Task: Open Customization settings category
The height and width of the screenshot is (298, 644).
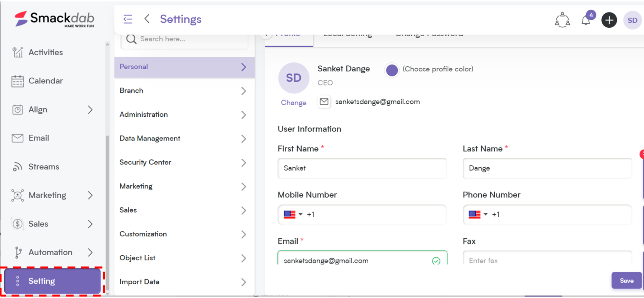Action: tap(184, 234)
